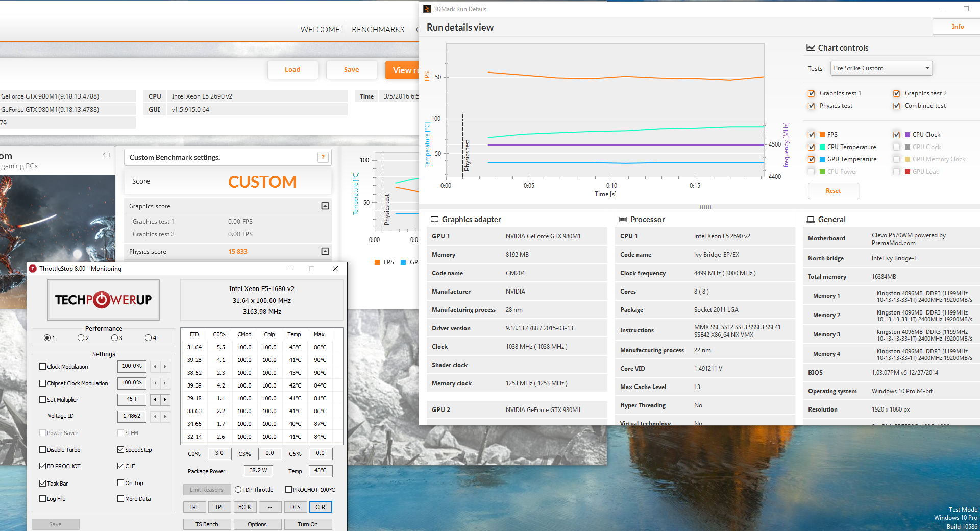Click the chart panel resize grip handle
The height and width of the screenshot is (531, 980).
coord(705,207)
